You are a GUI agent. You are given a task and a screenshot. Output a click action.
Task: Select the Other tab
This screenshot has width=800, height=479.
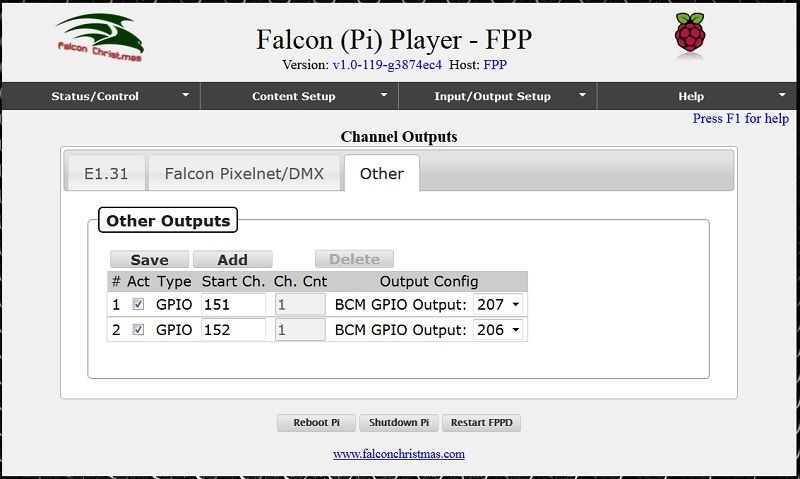click(381, 173)
